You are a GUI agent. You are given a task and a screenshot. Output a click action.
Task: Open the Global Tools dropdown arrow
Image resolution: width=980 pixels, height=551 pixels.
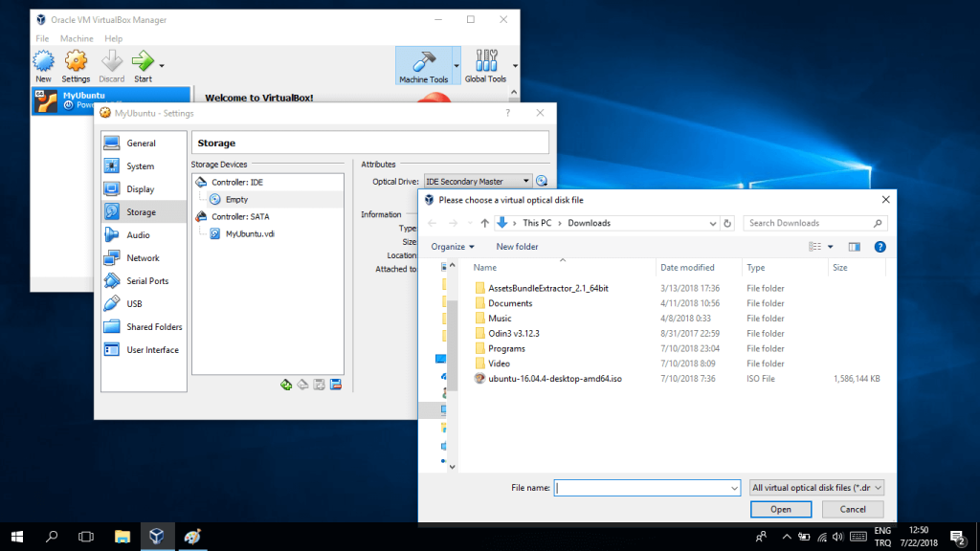(515, 66)
